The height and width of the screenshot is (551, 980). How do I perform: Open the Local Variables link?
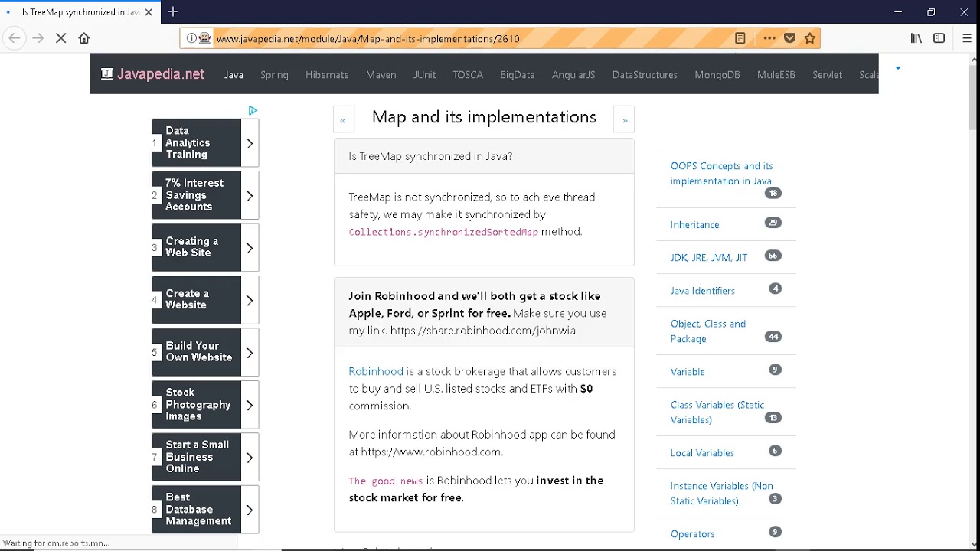[702, 452]
